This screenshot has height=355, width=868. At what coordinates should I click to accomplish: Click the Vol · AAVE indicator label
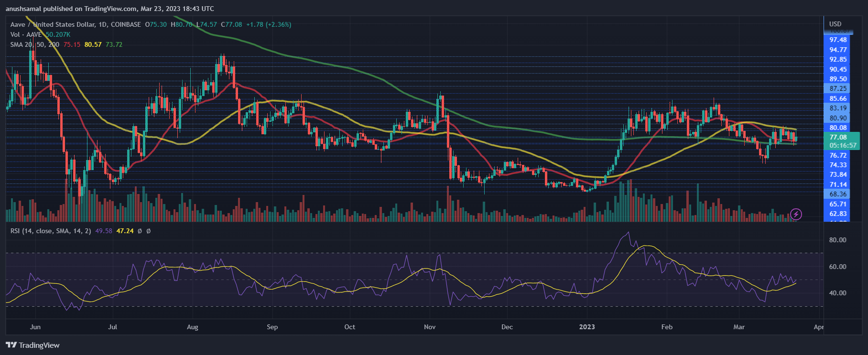26,34
